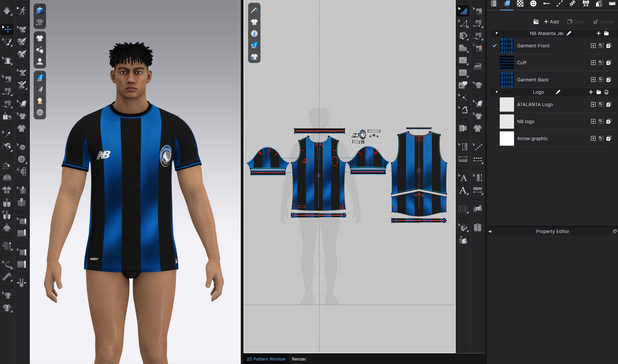618x364 pixels.
Task: Select the Garment-Front fabric swatch
Action: 507,46
